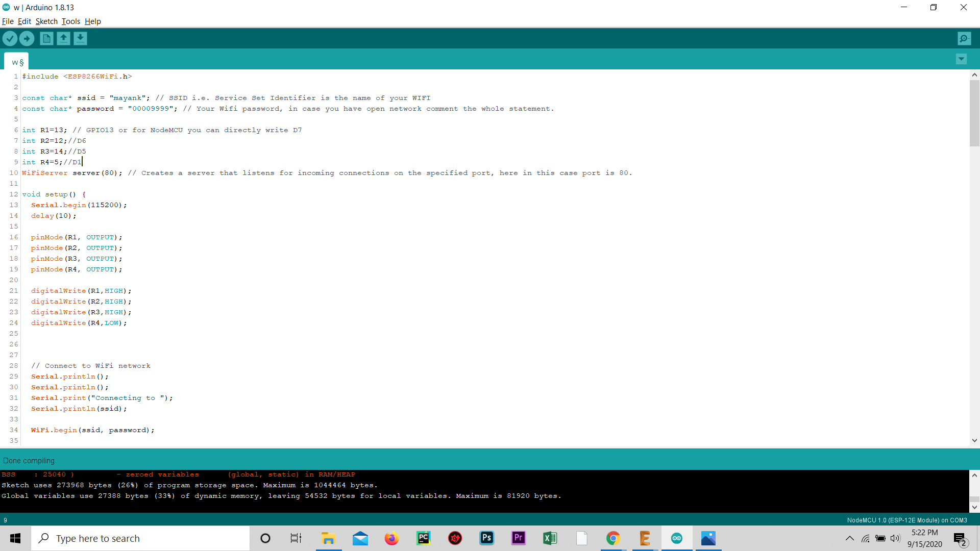Screen dimensions: 980x551
Task: Save the sketch with the down-arrow icon
Action: tap(80, 38)
